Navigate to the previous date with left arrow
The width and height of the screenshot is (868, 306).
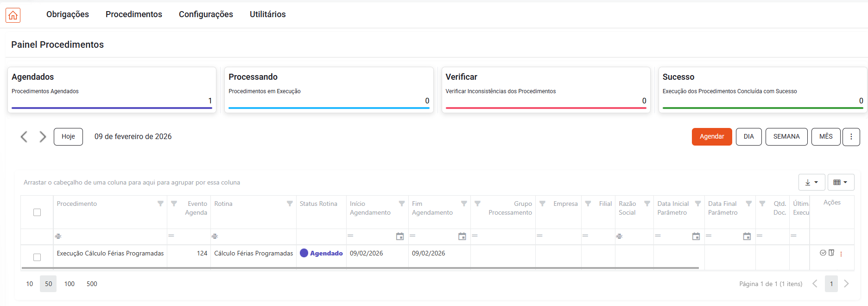tap(24, 137)
